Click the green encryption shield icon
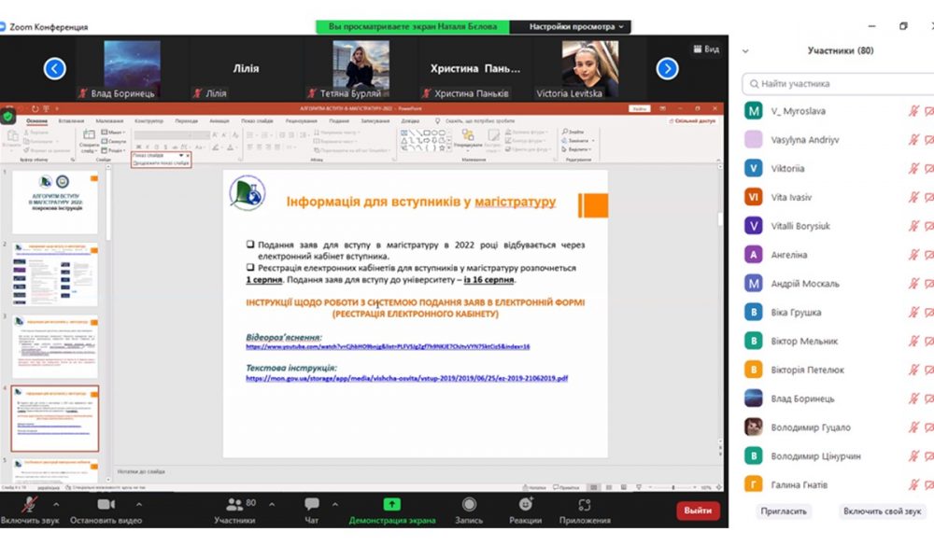 [x=7, y=117]
